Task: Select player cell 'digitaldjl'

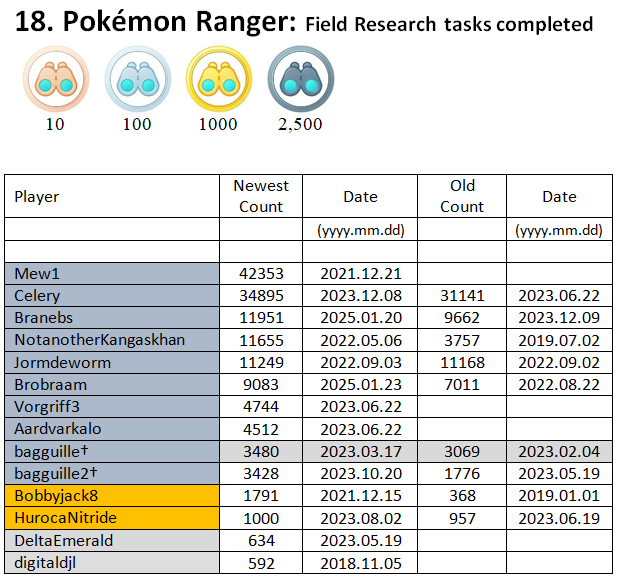Action: [x=112, y=563]
